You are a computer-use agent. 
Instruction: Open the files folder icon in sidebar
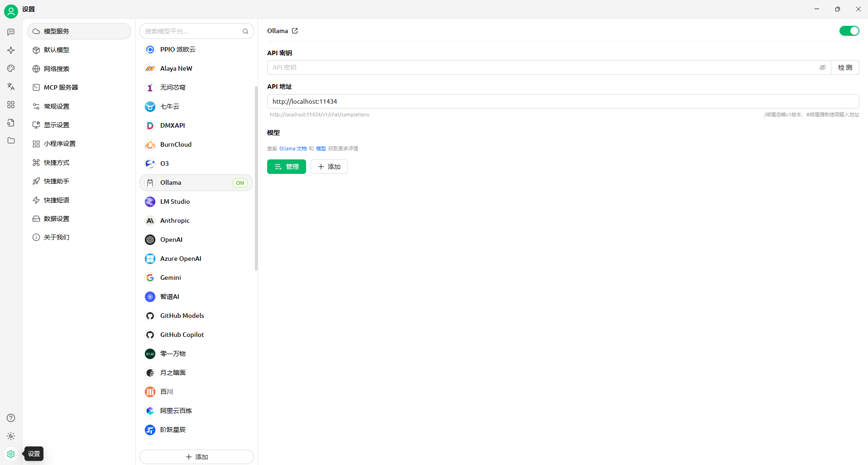point(11,141)
